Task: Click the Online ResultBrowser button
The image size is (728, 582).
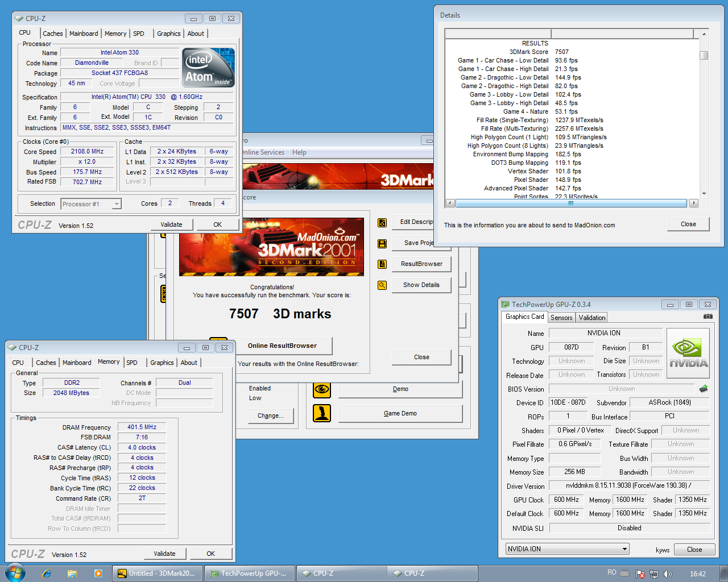Action: (x=283, y=346)
